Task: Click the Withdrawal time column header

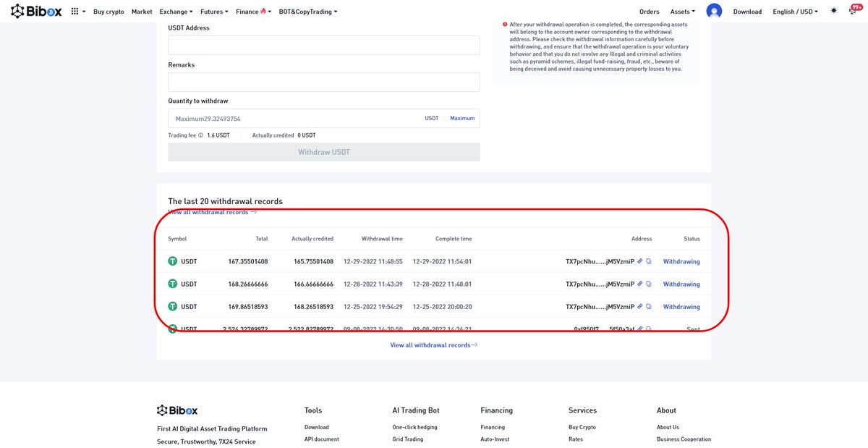Action: [382, 239]
